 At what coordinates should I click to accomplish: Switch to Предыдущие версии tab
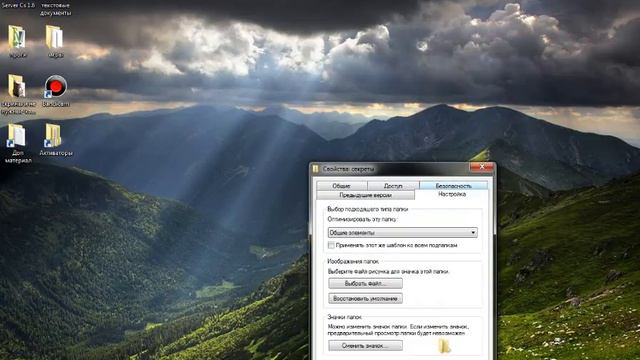click(x=365, y=195)
